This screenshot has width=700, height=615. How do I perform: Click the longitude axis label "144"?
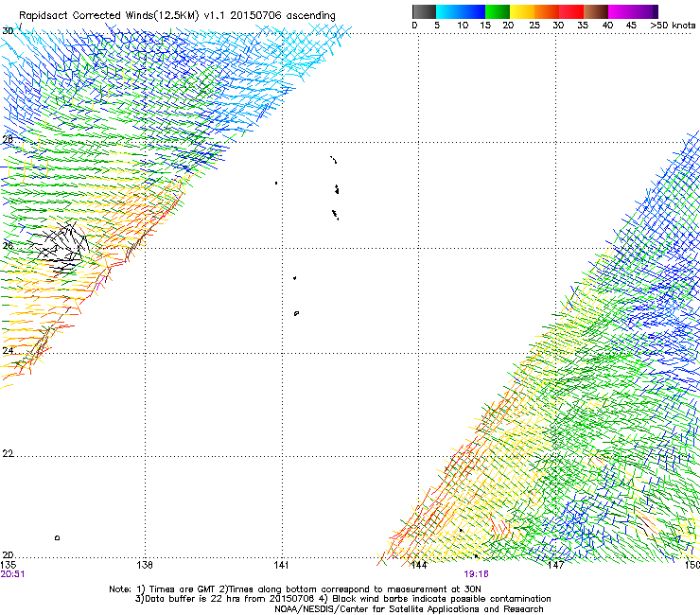pyautogui.click(x=419, y=565)
